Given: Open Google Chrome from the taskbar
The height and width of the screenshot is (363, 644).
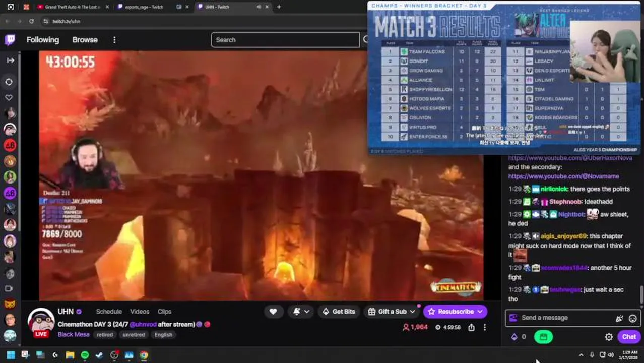Looking at the screenshot, I should (x=144, y=355).
